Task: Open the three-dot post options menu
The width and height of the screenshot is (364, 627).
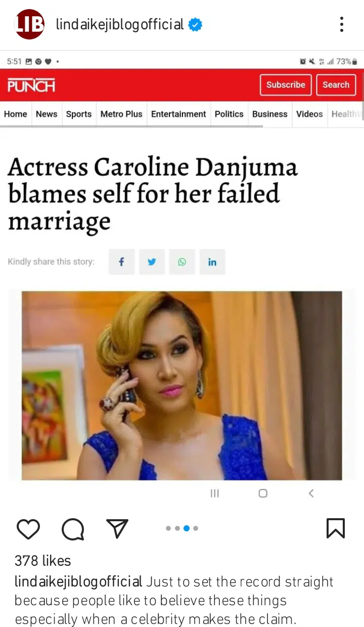Action: (342, 24)
